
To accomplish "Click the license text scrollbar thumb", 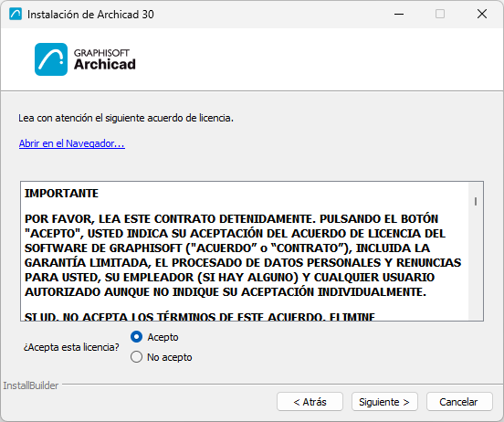I will point(476,201).
